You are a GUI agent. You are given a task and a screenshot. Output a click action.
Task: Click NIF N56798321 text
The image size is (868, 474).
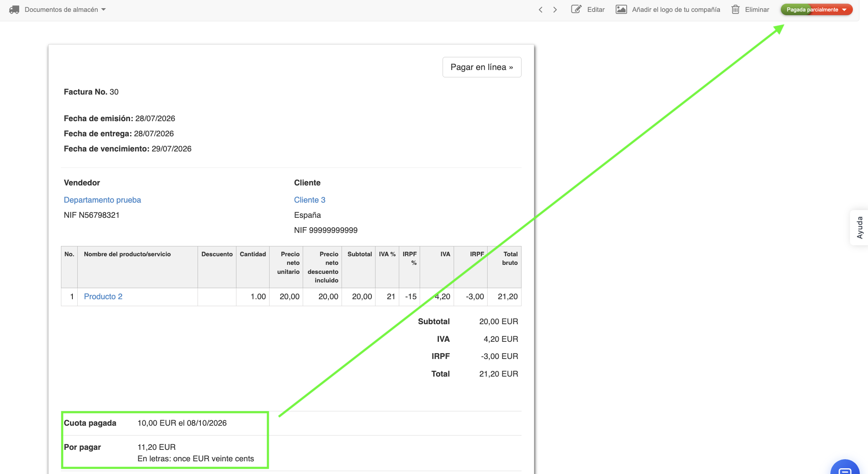pyautogui.click(x=92, y=215)
